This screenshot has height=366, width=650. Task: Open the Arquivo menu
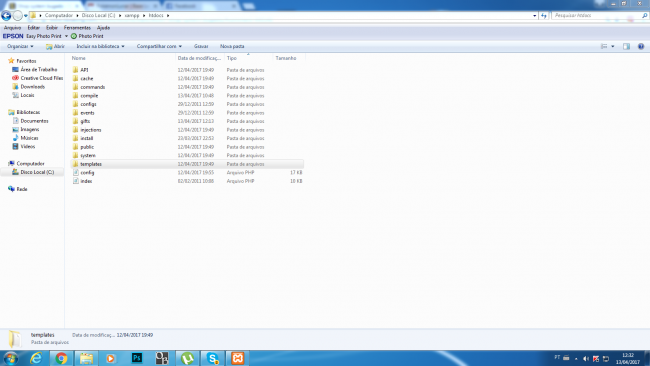coord(12,28)
